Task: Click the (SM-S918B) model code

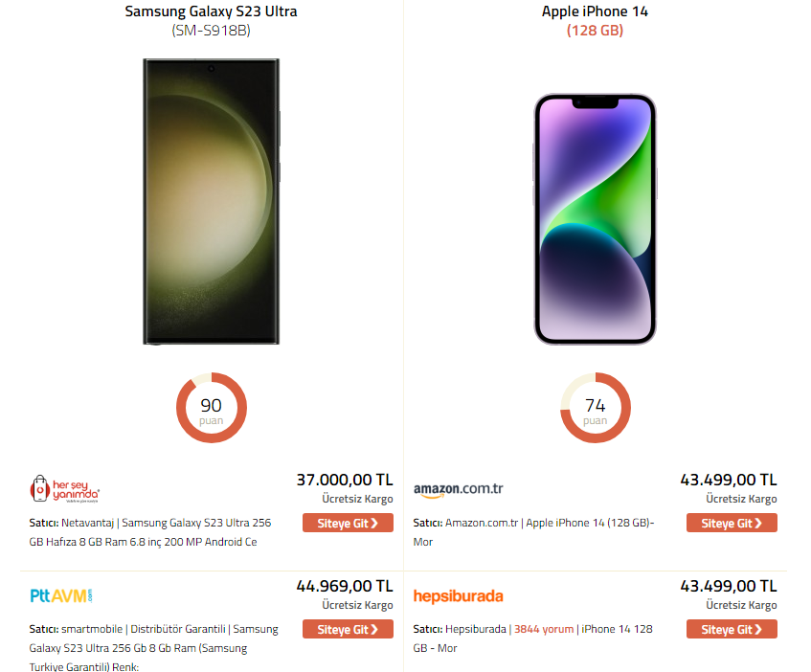Action: tap(211, 31)
